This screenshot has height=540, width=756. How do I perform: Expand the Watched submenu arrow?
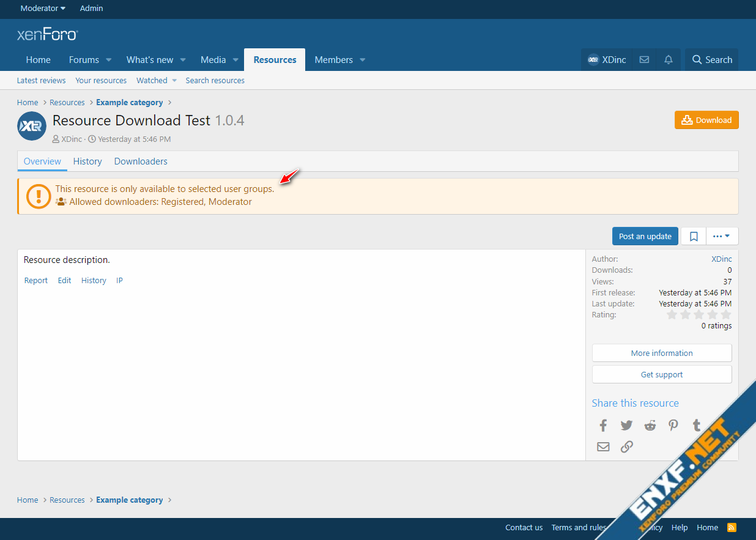pos(174,81)
